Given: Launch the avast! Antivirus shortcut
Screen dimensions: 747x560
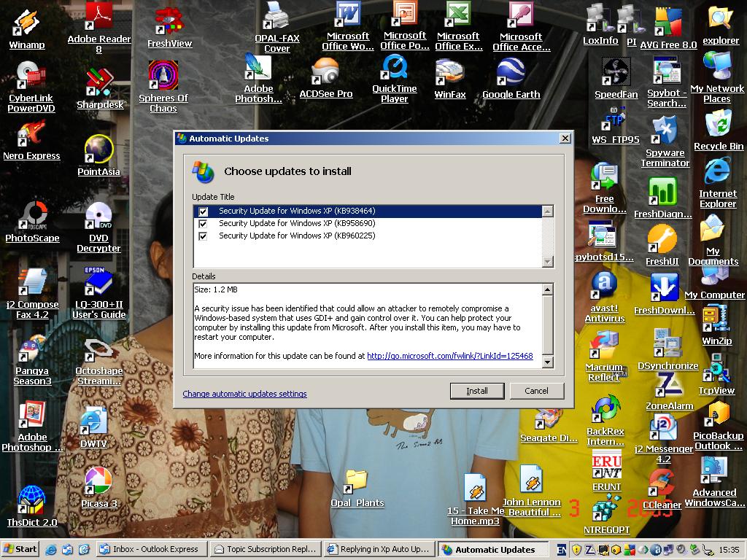Looking at the screenshot, I should 605,297.
